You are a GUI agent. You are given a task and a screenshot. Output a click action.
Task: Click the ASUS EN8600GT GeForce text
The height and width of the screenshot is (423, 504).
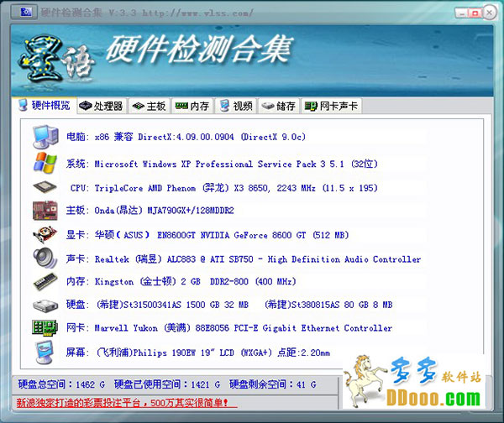pos(222,235)
